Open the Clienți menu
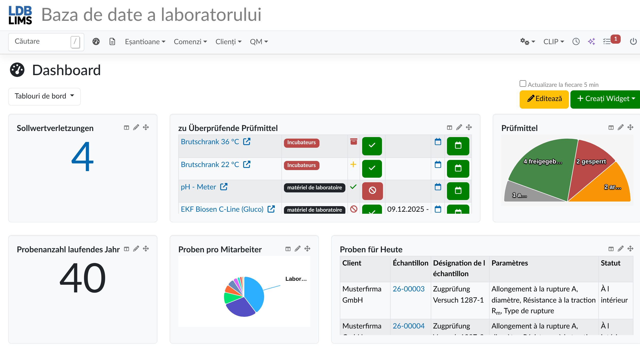Viewport: 640px width, 364px height. point(228,41)
